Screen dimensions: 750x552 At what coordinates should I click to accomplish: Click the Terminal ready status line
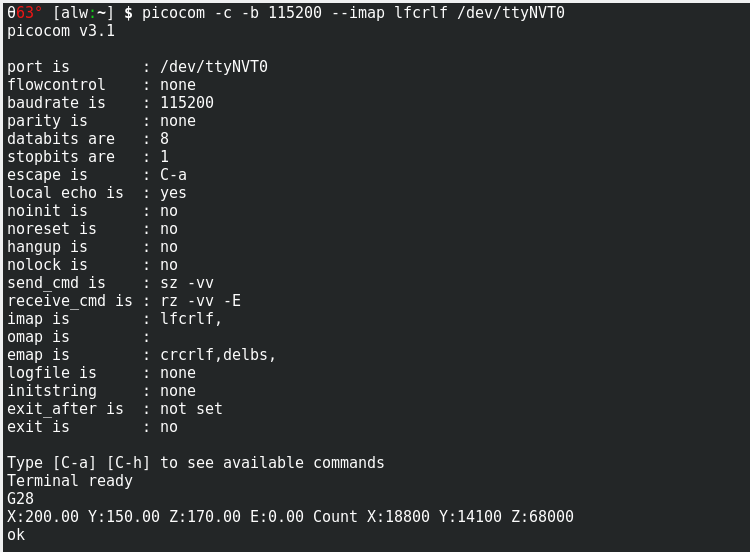[70, 481]
